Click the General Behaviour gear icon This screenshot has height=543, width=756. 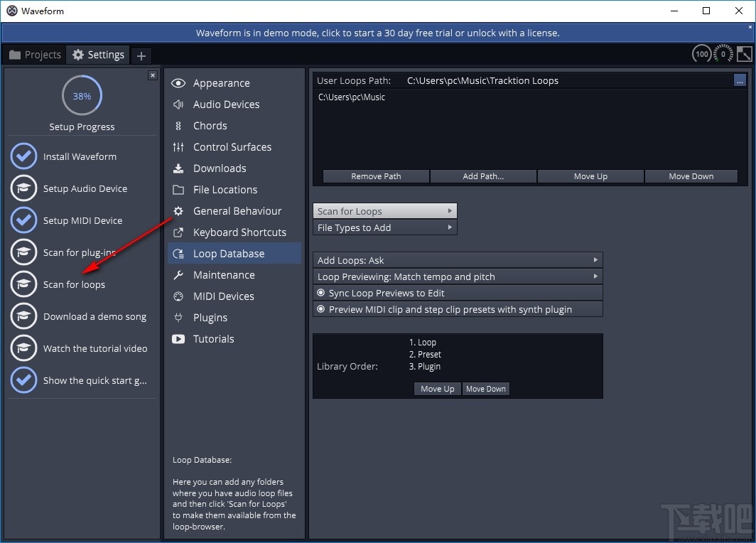tap(178, 211)
